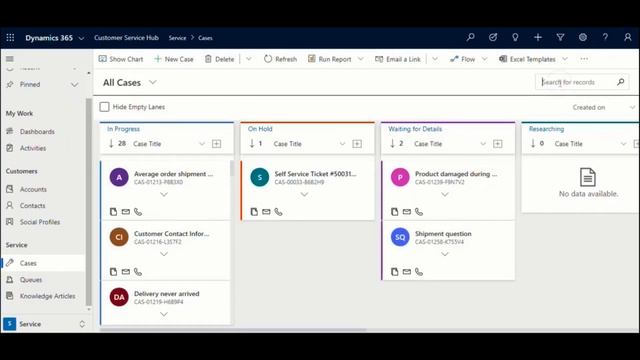Collapse the sidebar hamburger menu
This screenshot has width=640, height=360.
10,59
